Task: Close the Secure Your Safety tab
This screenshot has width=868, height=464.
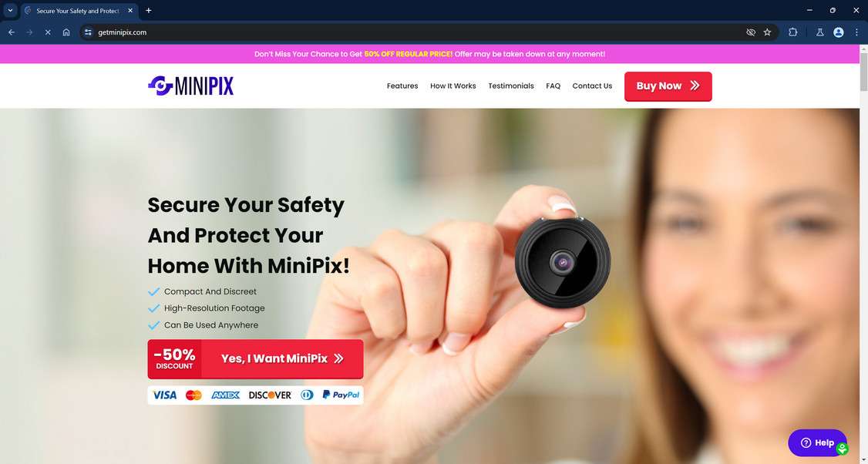Action: pyautogui.click(x=130, y=11)
